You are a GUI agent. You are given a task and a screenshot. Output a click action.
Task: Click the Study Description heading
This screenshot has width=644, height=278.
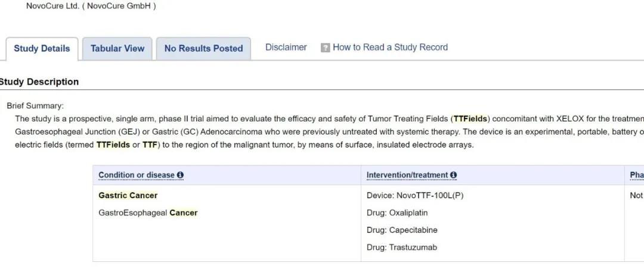coord(39,82)
